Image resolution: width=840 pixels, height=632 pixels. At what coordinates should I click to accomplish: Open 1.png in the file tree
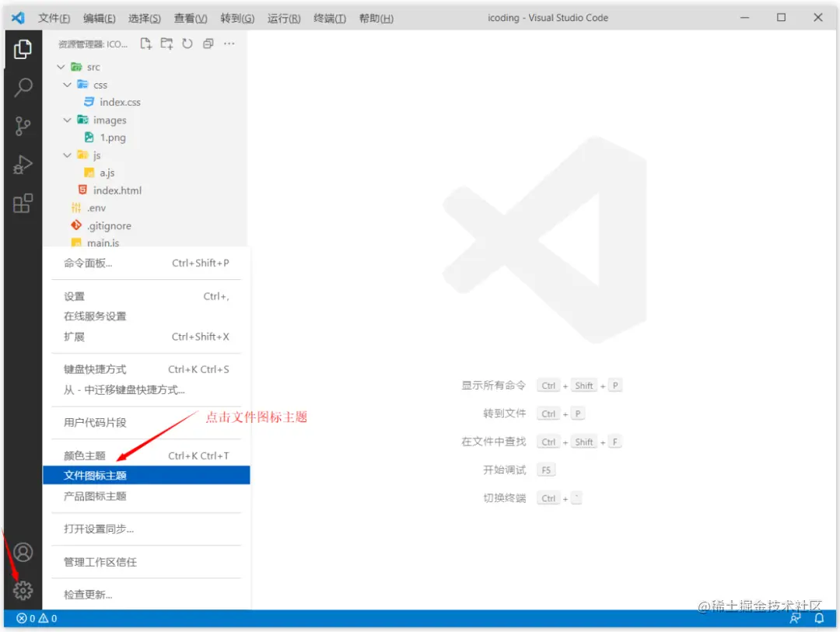(113, 138)
